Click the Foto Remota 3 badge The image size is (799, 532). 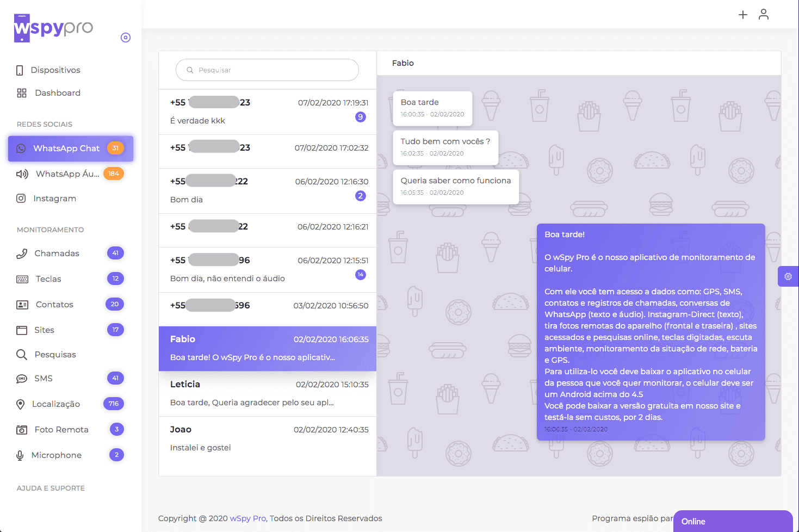(116, 429)
